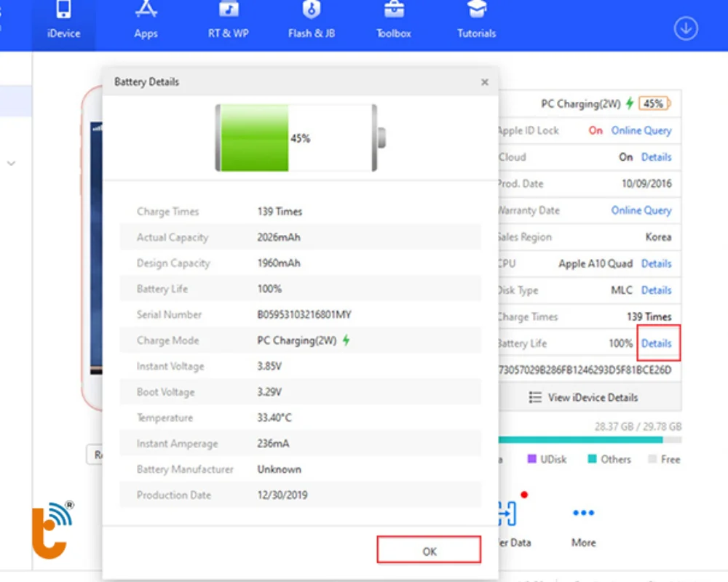Click the download circle arrow at top right
This screenshot has height=582, width=728.
[685, 28]
